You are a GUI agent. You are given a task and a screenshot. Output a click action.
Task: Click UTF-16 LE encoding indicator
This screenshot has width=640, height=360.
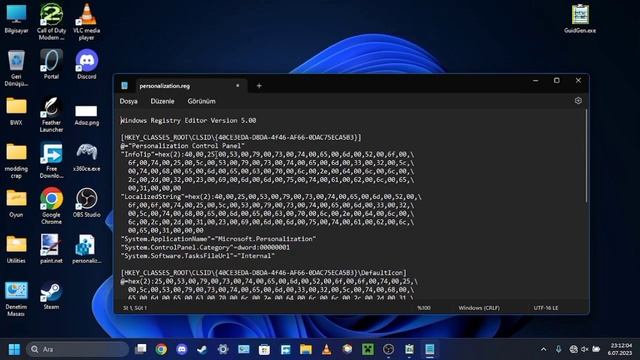(x=546, y=308)
